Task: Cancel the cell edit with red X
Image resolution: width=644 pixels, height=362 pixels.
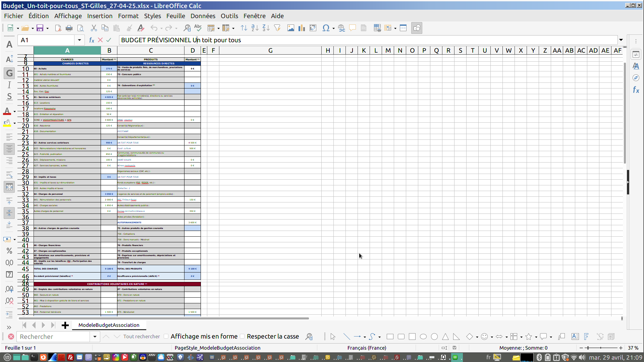Action: tap(100, 40)
